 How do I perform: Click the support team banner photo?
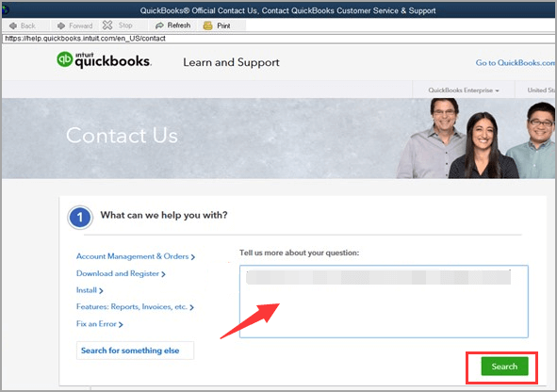click(476, 139)
